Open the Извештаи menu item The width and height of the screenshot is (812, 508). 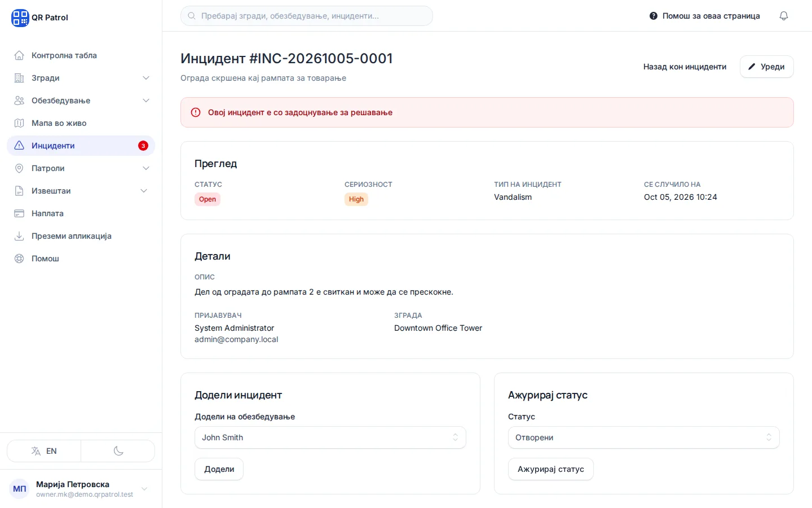coord(81,191)
